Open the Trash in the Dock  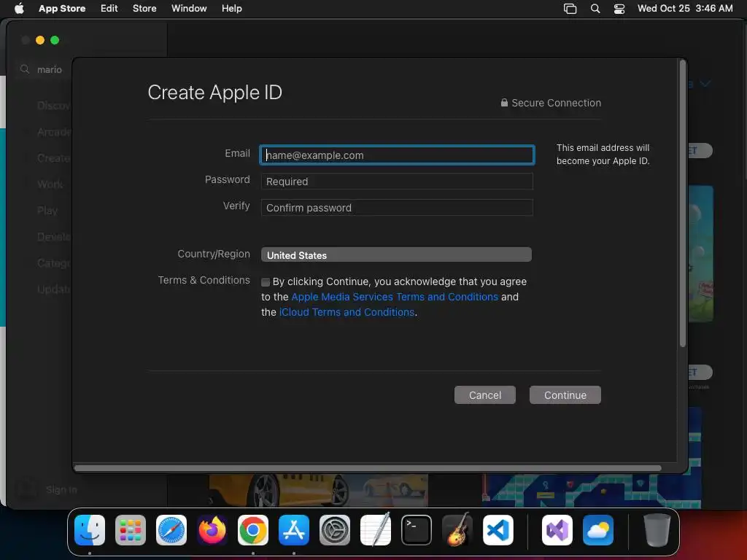pyautogui.click(x=657, y=530)
